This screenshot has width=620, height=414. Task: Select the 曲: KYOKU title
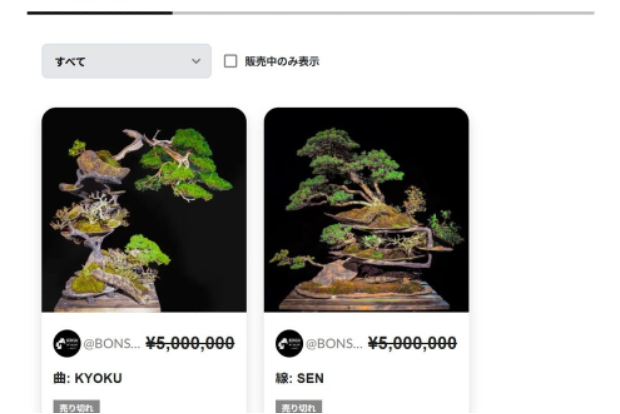tap(88, 378)
